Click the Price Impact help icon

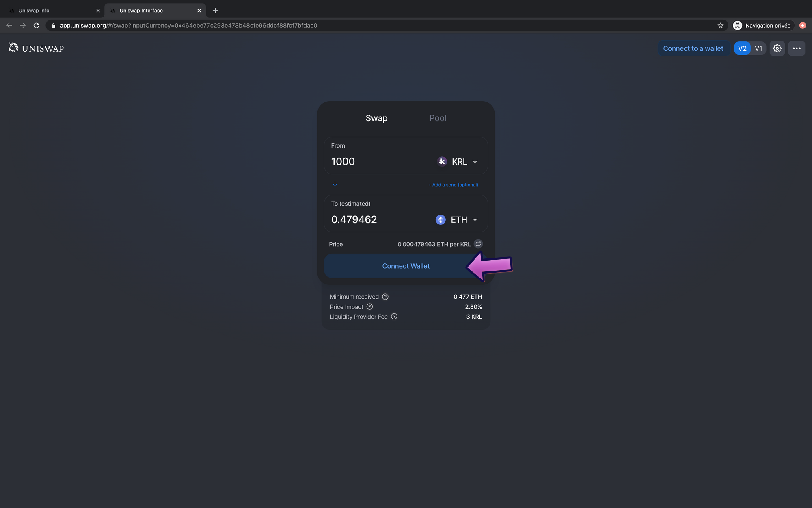point(369,307)
